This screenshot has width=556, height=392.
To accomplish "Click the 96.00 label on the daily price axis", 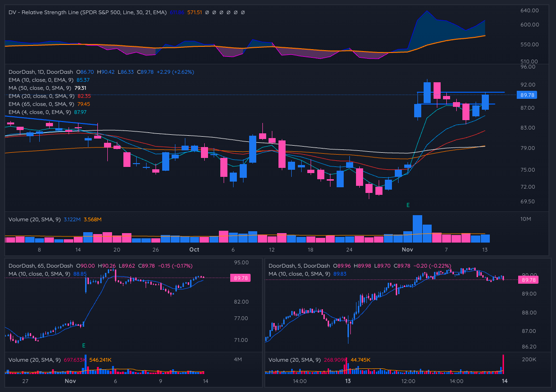I will coord(528,67).
